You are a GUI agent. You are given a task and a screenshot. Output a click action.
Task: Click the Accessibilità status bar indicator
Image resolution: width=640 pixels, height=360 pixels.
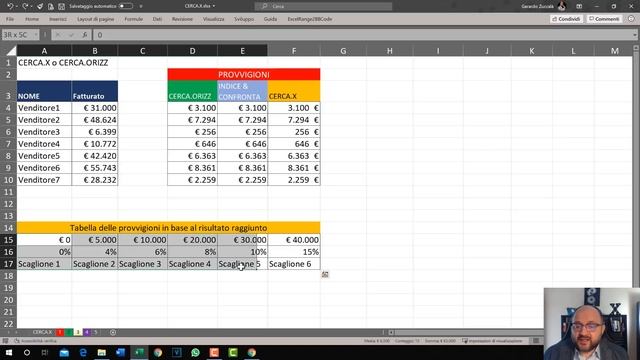(36, 341)
